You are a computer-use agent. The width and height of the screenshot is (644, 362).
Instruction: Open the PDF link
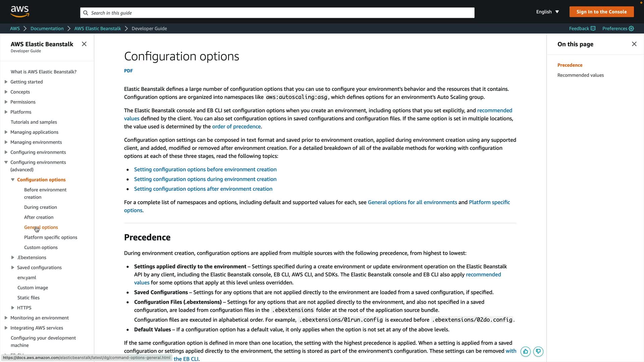(x=128, y=71)
